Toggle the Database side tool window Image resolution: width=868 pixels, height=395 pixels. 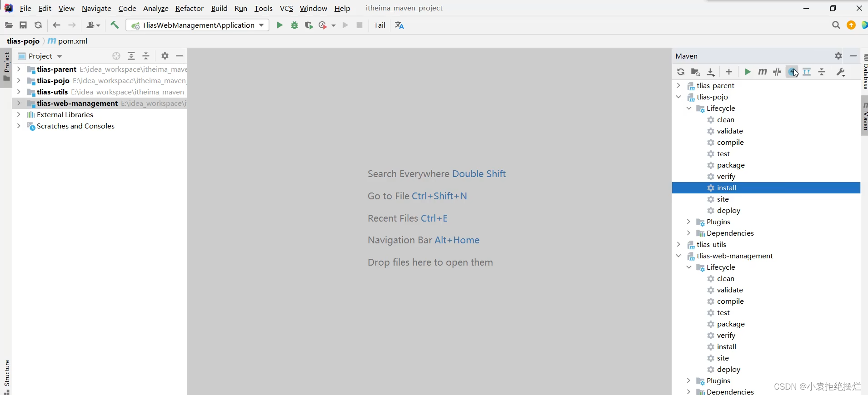(864, 72)
